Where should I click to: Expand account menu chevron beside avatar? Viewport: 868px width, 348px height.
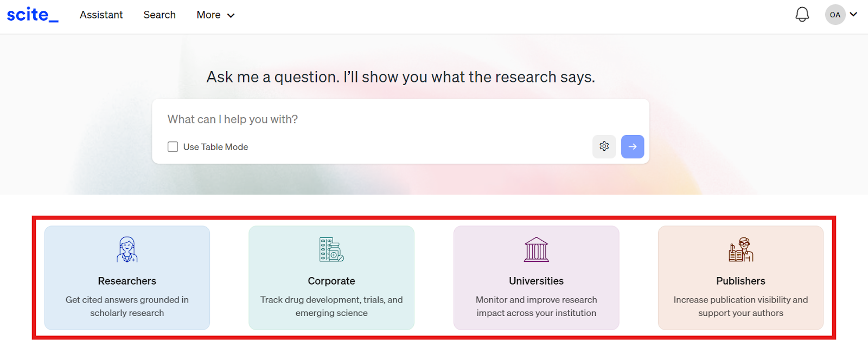click(x=854, y=15)
